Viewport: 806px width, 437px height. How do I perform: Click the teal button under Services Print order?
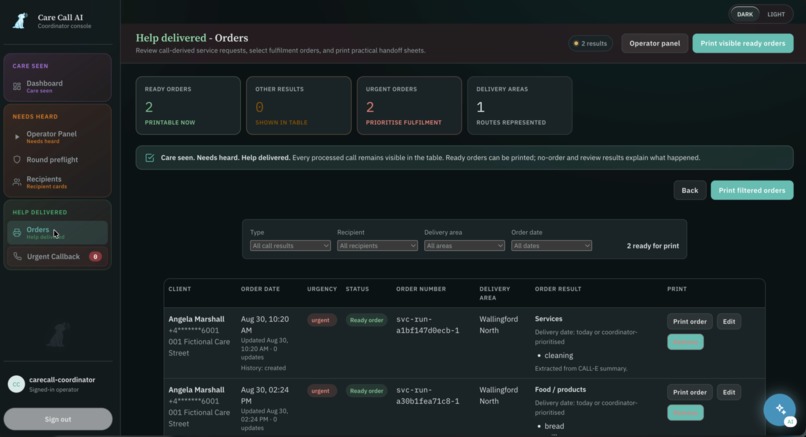click(685, 342)
